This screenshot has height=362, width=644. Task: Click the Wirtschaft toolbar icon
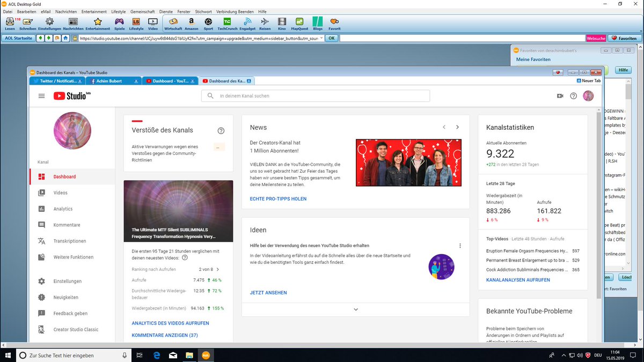point(173,23)
